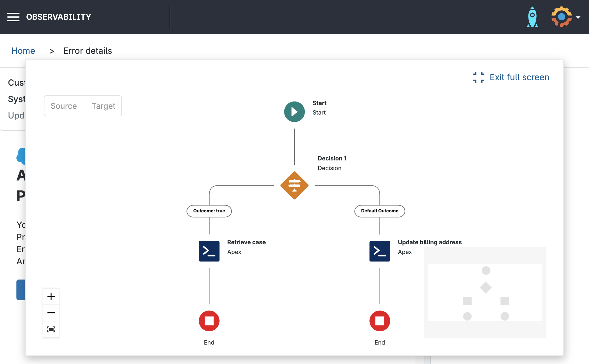The image size is (589, 364).
Task: Zoom in with the plus button
Action: 51,297
